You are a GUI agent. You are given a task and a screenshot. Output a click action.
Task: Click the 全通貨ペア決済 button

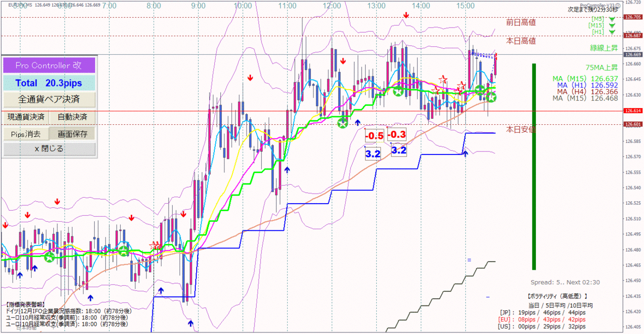pyautogui.click(x=49, y=99)
